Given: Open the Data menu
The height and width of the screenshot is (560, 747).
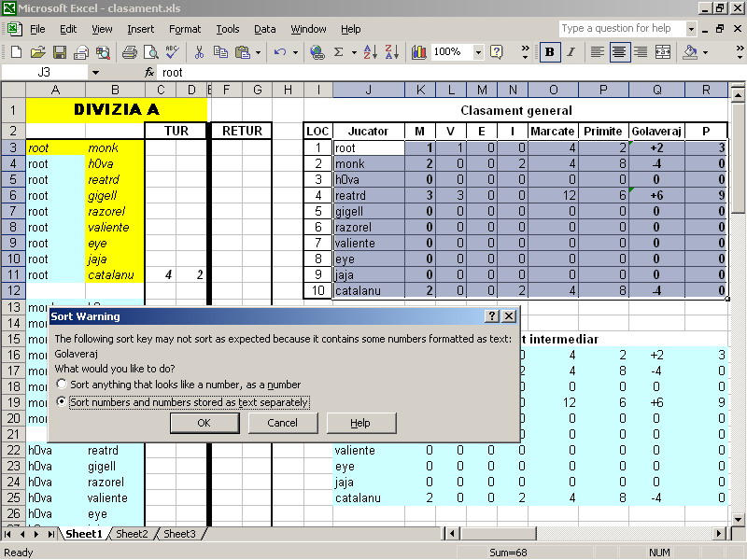Looking at the screenshot, I should click(264, 29).
